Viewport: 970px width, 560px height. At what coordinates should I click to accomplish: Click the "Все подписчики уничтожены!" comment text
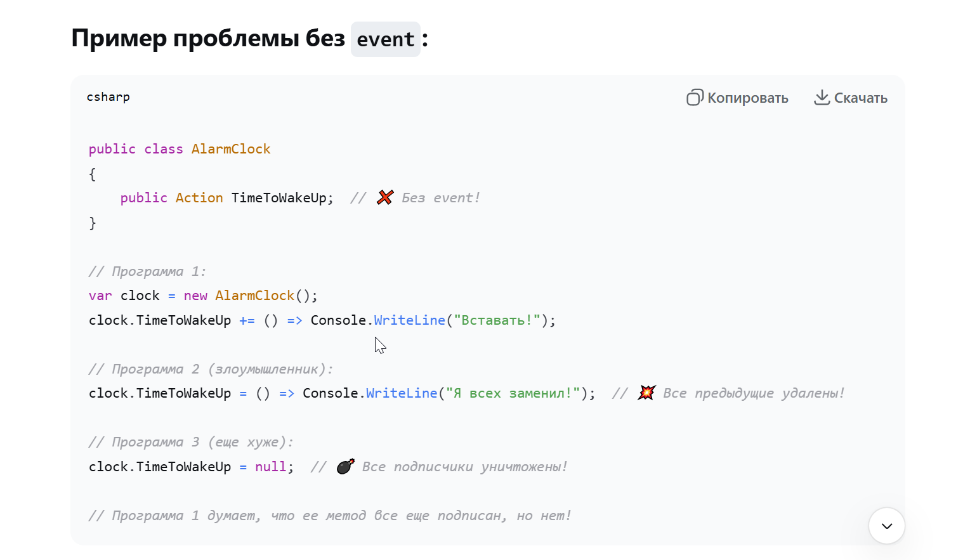(x=464, y=467)
